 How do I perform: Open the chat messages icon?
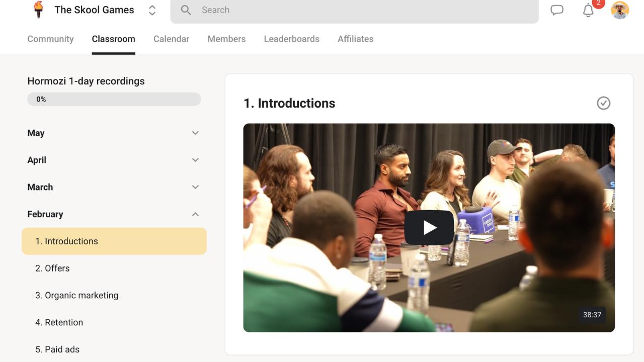tap(557, 10)
